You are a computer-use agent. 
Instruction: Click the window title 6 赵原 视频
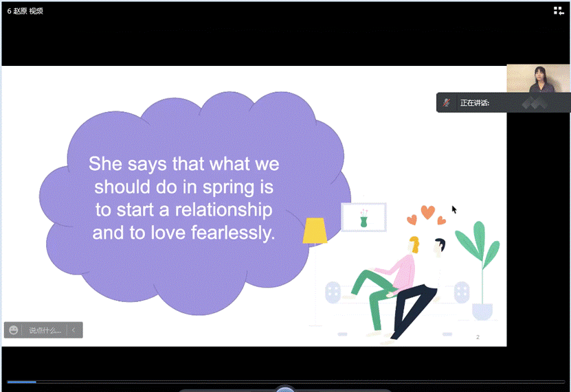tap(25, 11)
